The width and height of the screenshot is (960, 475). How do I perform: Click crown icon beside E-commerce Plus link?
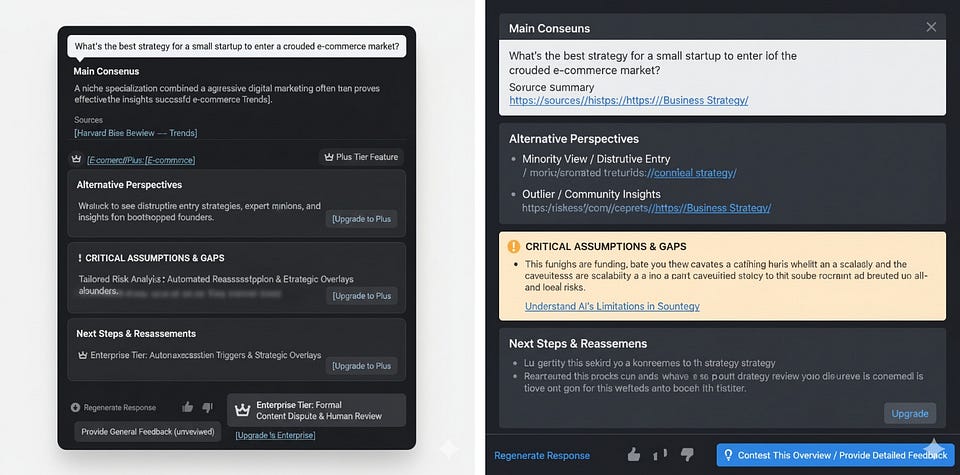pos(77,159)
